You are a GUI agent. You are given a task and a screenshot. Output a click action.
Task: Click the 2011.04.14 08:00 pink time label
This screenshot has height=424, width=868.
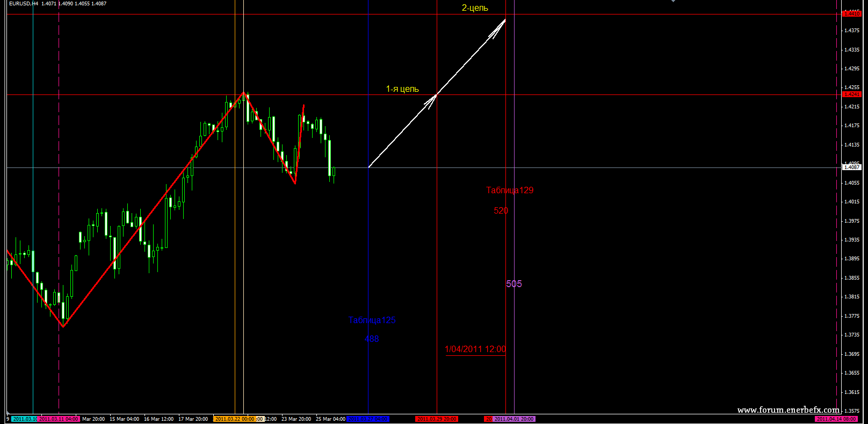point(836,419)
